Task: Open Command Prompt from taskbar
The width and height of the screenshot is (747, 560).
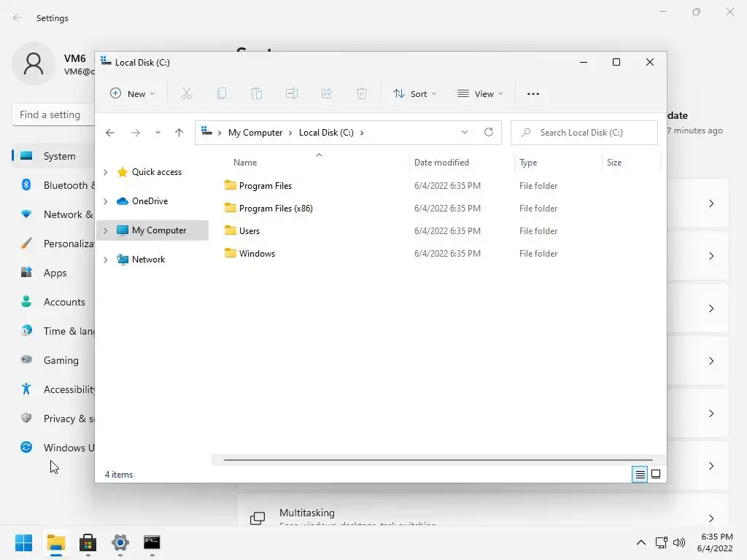Action: point(152,542)
